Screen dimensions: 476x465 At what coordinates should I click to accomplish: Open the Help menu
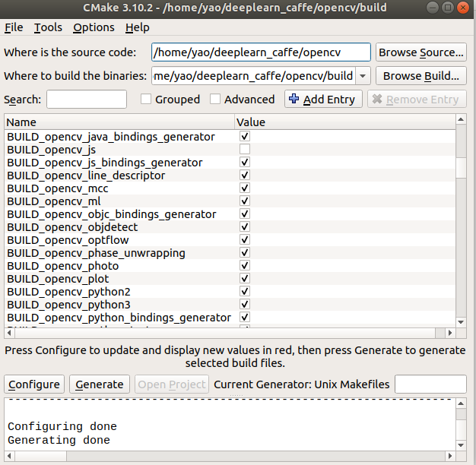point(137,27)
